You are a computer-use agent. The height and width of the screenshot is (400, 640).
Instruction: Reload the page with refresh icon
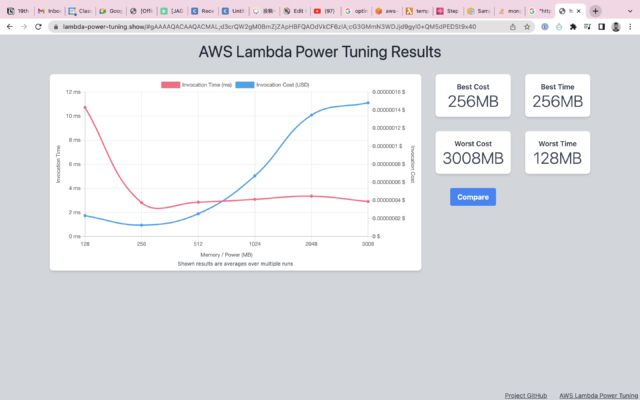coord(37,26)
